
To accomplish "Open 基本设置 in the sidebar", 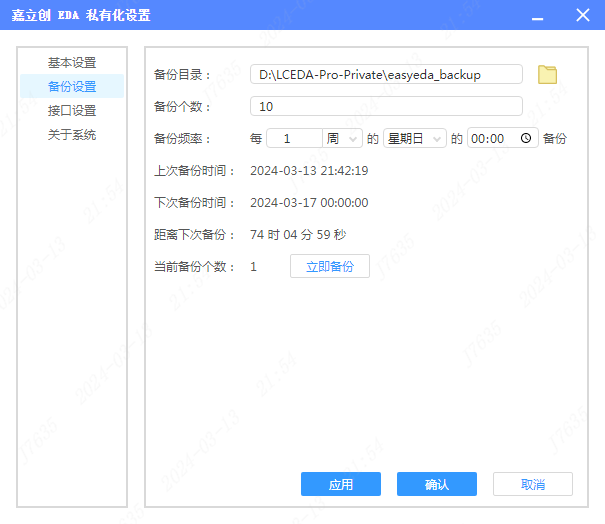I will pos(72,63).
